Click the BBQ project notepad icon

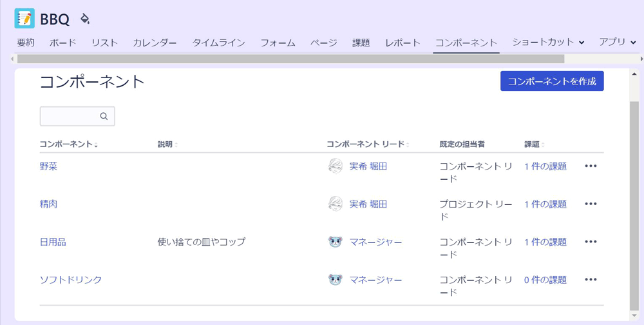point(24,18)
